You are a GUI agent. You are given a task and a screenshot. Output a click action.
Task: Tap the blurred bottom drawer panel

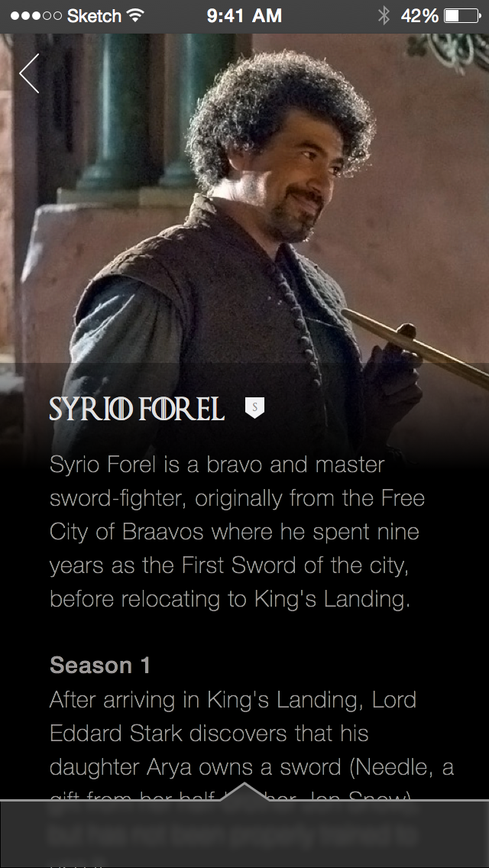[x=244, y=834]
